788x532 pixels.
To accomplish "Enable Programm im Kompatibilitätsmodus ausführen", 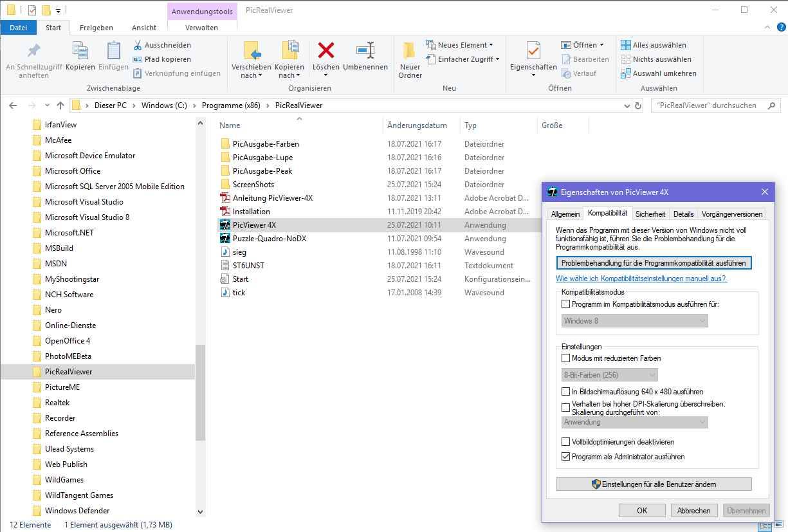I will [x=566, y=304].
